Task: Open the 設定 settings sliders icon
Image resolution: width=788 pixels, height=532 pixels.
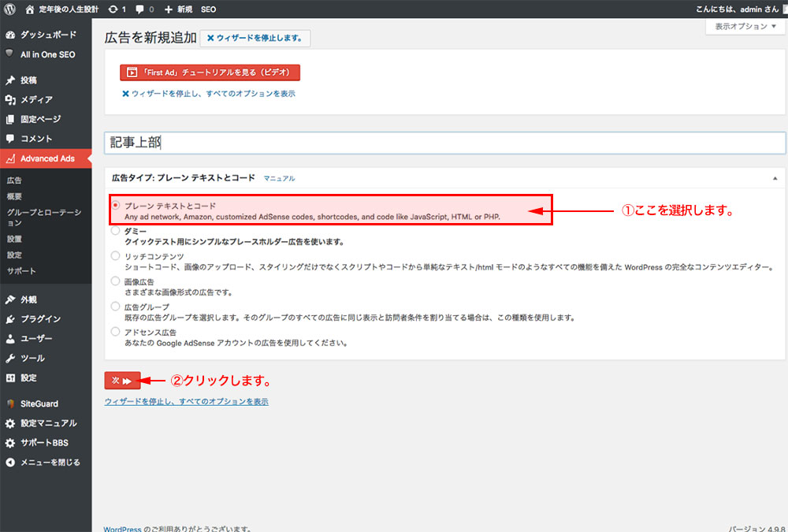Action: [x=10, y=378]
